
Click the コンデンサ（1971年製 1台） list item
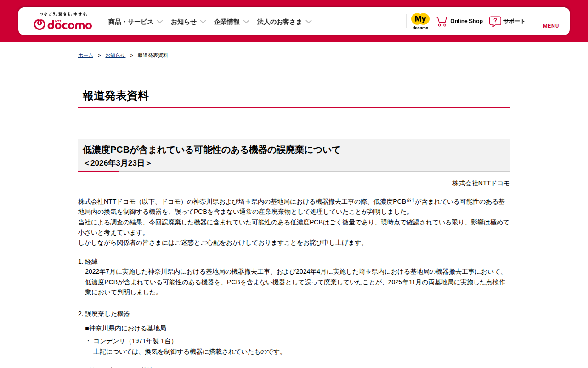(135, 341)
